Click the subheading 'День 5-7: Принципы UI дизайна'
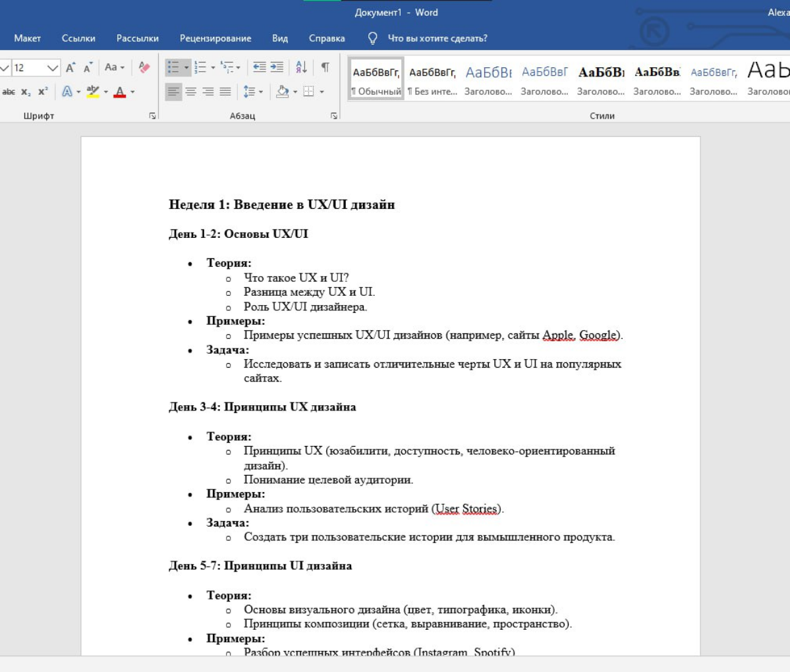The width and height of the screenshot is (790, 672). pos(260,566)
